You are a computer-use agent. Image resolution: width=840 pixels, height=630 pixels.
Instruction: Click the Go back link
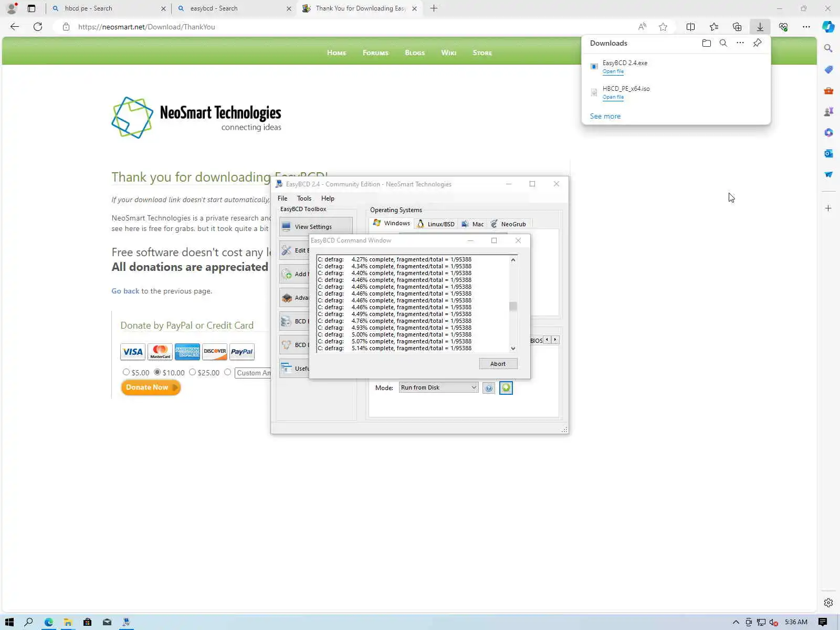(x=125, y=291)
